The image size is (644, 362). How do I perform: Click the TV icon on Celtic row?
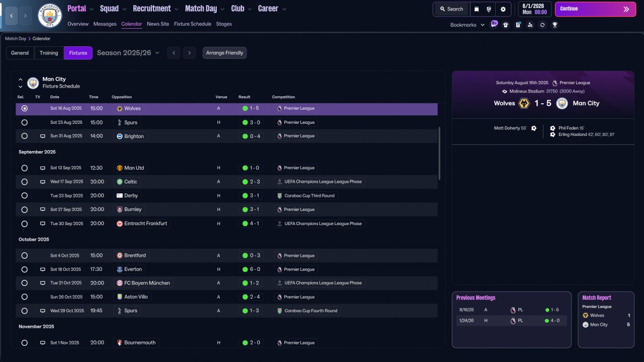[43, 182]
